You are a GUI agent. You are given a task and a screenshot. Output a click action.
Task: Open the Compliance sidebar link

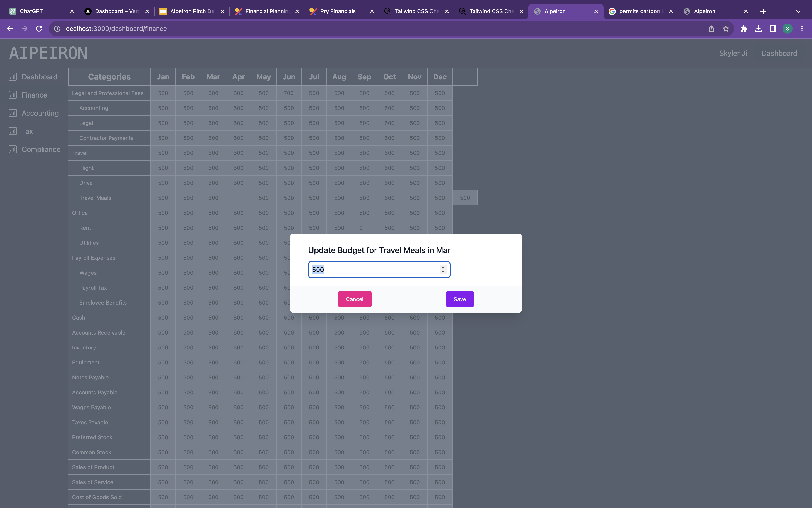[41, 149]
